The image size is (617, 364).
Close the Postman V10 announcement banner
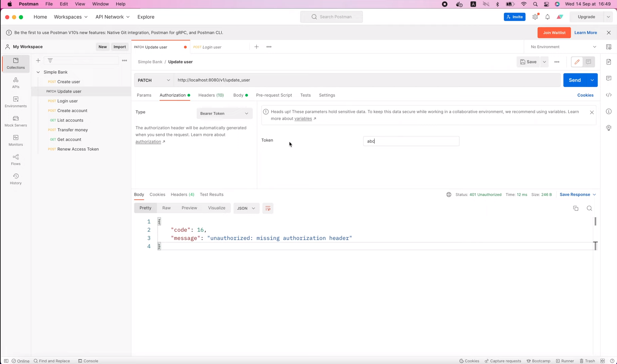coord(609,33)
